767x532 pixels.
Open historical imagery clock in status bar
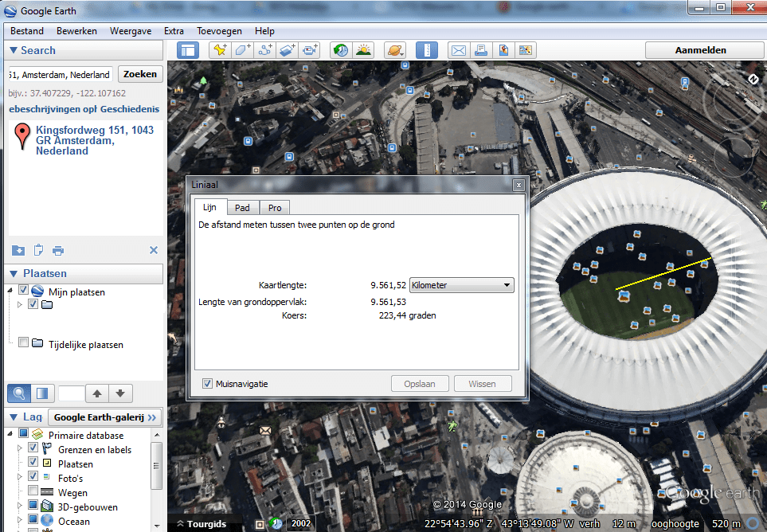tap(276, 524)
